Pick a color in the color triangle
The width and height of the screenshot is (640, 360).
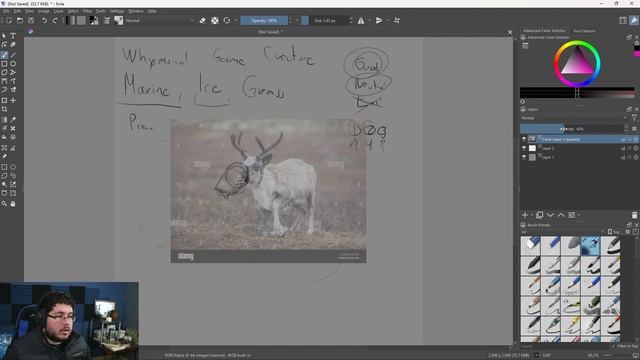point(576,62)
